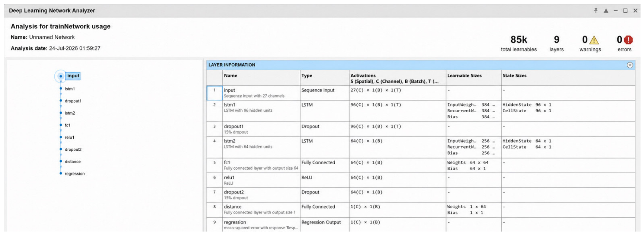This screenshot has width=644, height=235.
Task: Select the dropout2 node in the graph
Action: click(x=73, y=149)
